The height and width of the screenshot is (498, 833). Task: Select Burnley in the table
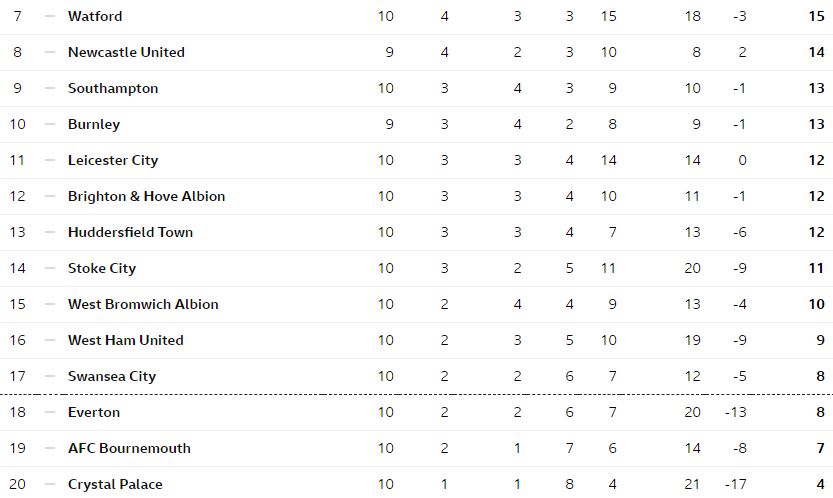(x=94, y=124)
